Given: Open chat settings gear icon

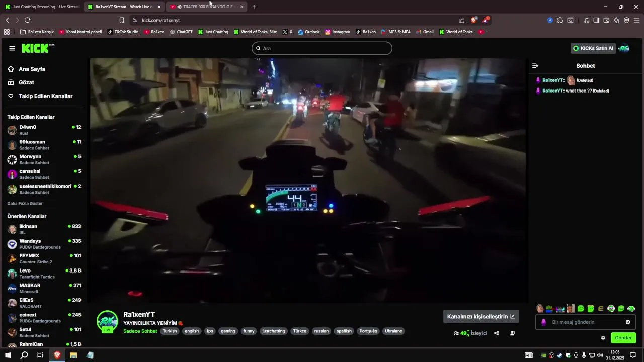Looking at the screenshot, I should point(603,338).
